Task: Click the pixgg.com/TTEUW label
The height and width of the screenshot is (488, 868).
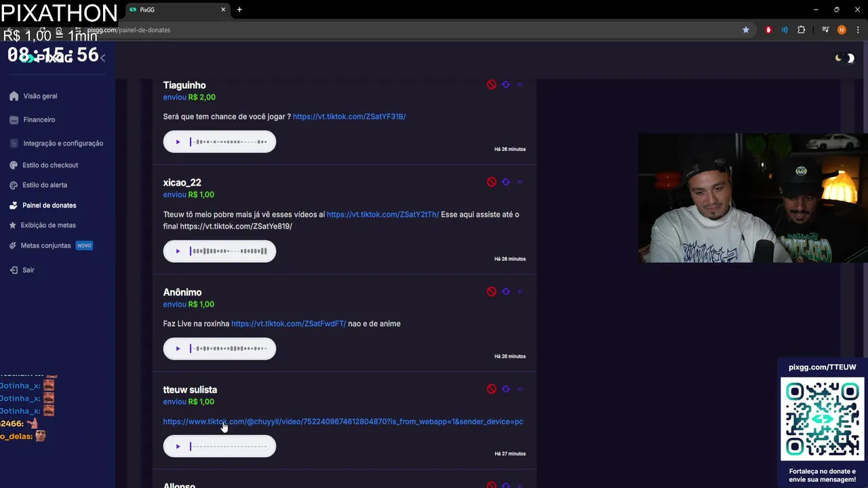Action: point(823,367)
